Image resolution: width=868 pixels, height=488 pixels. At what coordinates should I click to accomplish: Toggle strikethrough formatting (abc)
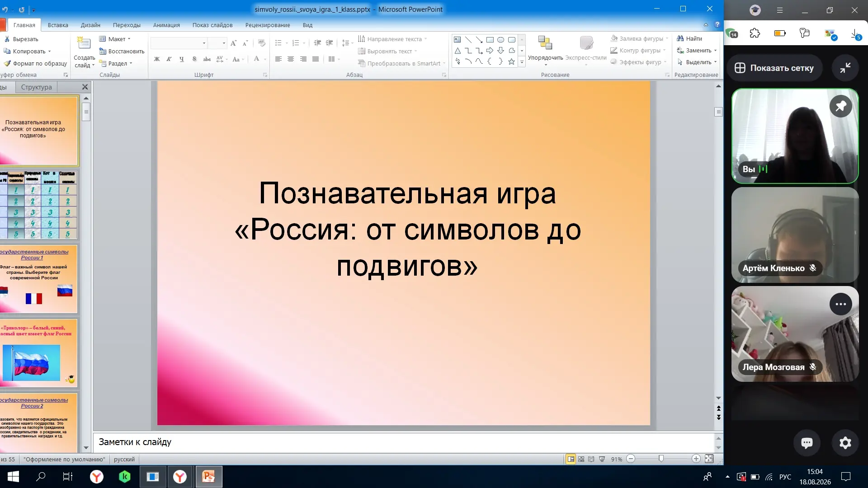pyautogui.click(x=207, y=59)
